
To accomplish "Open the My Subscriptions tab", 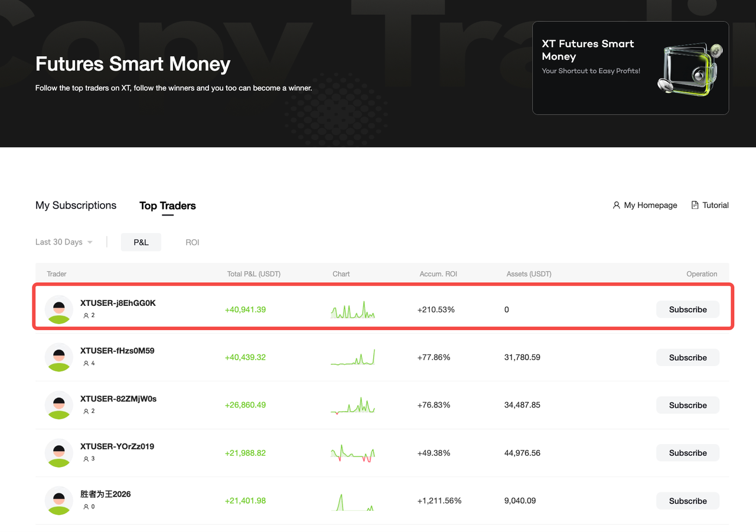I will click(x=76, y=205).
